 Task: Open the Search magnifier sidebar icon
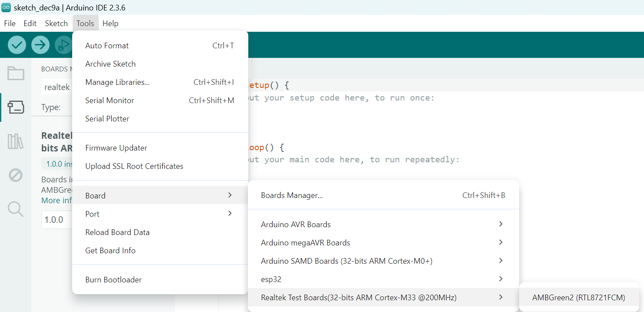tap(16, 209)
